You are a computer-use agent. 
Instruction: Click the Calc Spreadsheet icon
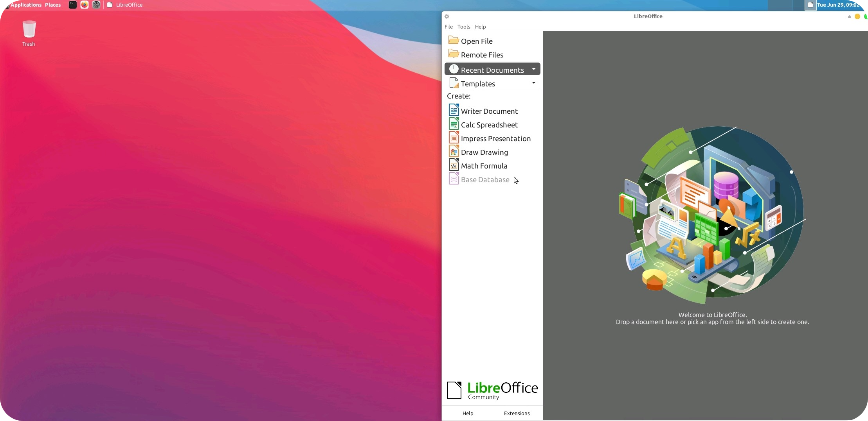(x=454, y=124)
